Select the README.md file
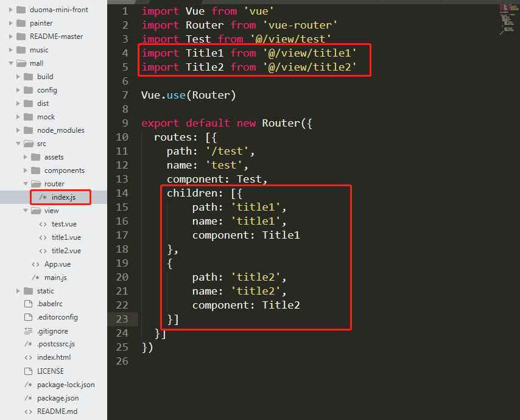The height and width of the screenshot is (420, 520). (57, 411)
